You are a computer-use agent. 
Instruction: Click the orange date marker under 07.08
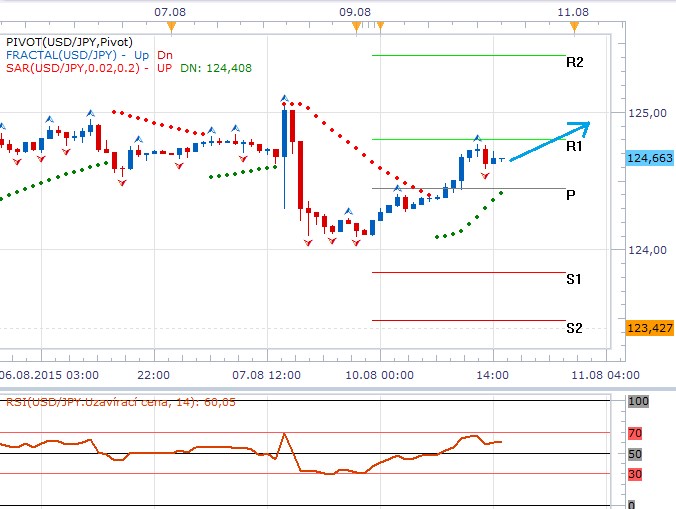tap(171, 25)
